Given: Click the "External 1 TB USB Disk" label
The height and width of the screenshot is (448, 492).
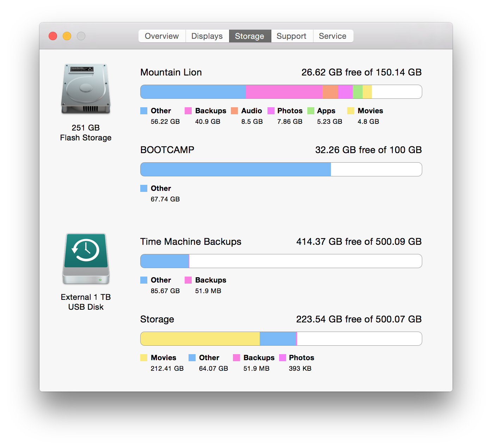Looking at the screenshot, I should (86, 302).
